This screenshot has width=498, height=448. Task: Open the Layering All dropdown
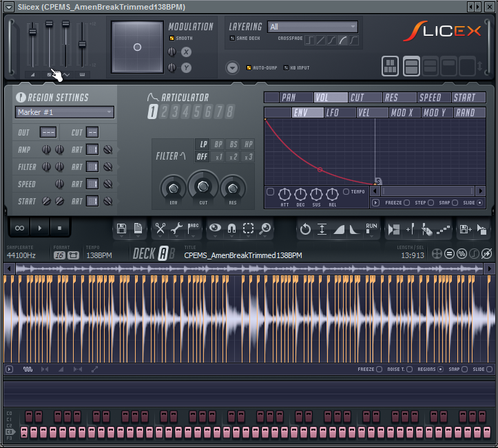click(313, 27)
